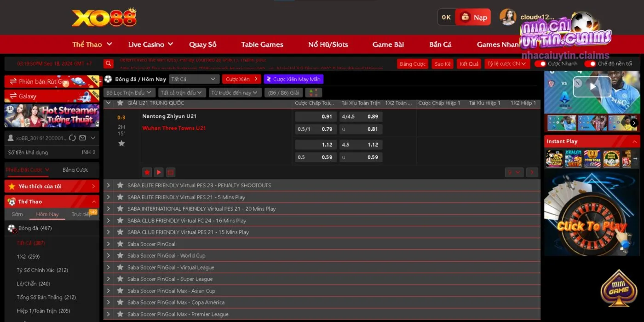Collapse the Instant Play panel
The image size is (644, 322).
pos(635,142)
